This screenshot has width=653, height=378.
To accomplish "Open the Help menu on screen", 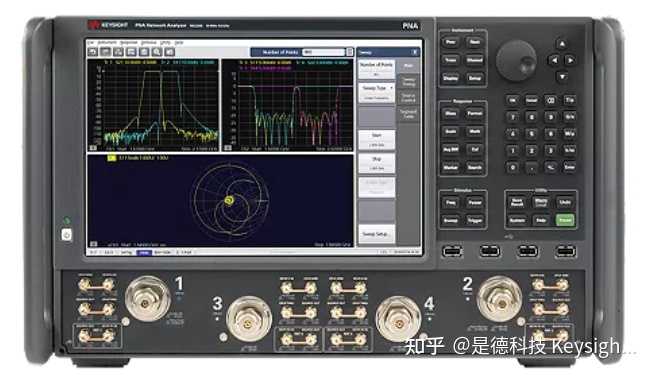I will pos(179,42).
